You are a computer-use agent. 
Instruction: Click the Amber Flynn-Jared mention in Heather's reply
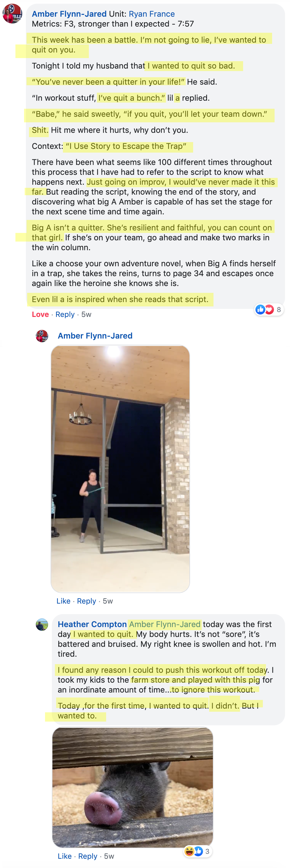click(165, 624)
